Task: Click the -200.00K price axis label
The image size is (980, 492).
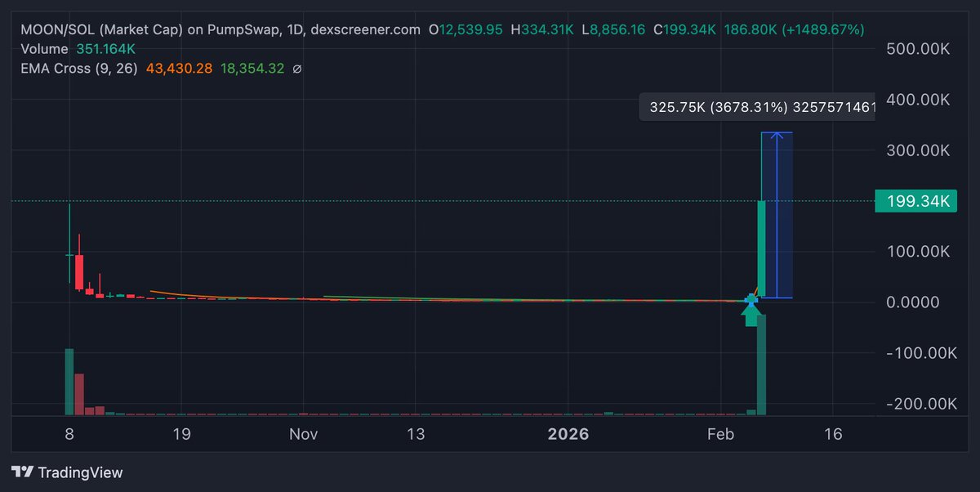Action: pyautogui.click(x=920, y=404)
